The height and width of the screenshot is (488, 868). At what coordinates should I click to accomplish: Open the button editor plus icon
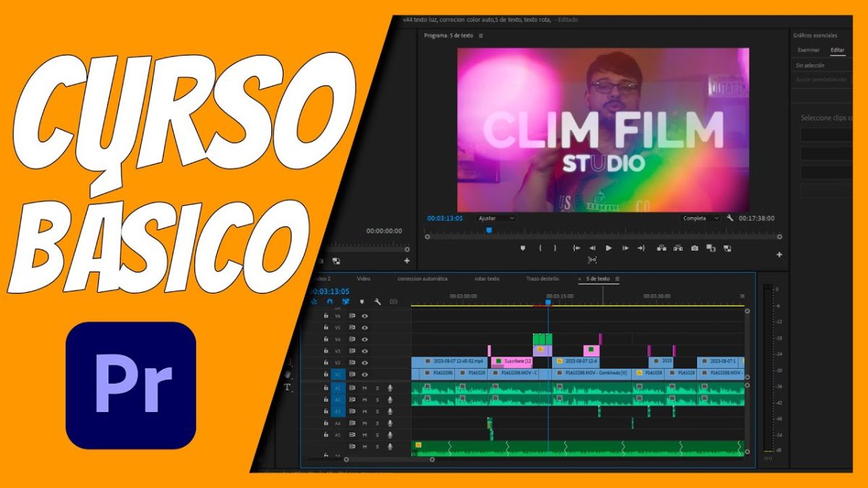(x=779, y=254)
